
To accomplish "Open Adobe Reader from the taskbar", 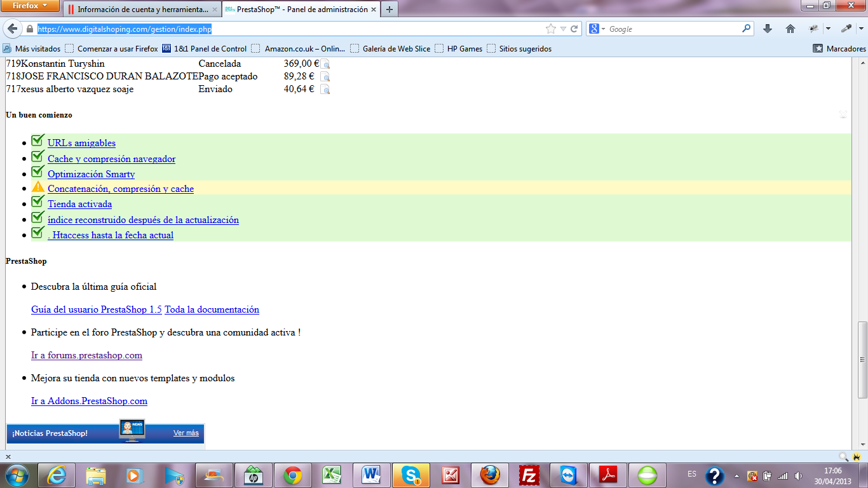I will (x=607, y=475).
